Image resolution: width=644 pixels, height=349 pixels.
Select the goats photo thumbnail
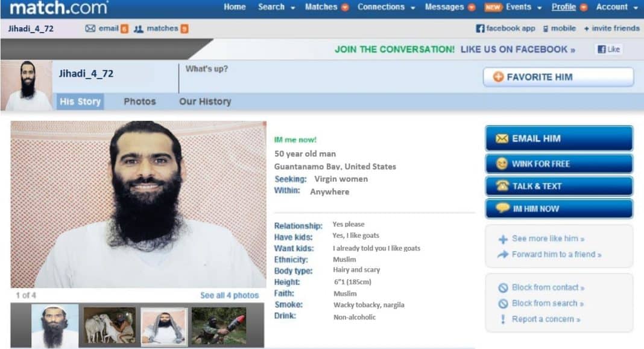[109, 325]
